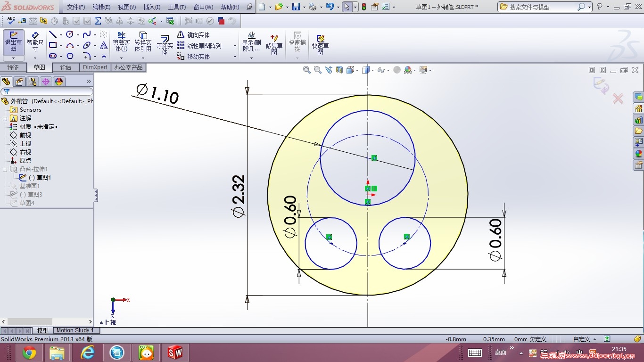Switch to the Motion Study 1 tab
The height and width of the screenshot is (362, 644).
click(x=75, y=330)
